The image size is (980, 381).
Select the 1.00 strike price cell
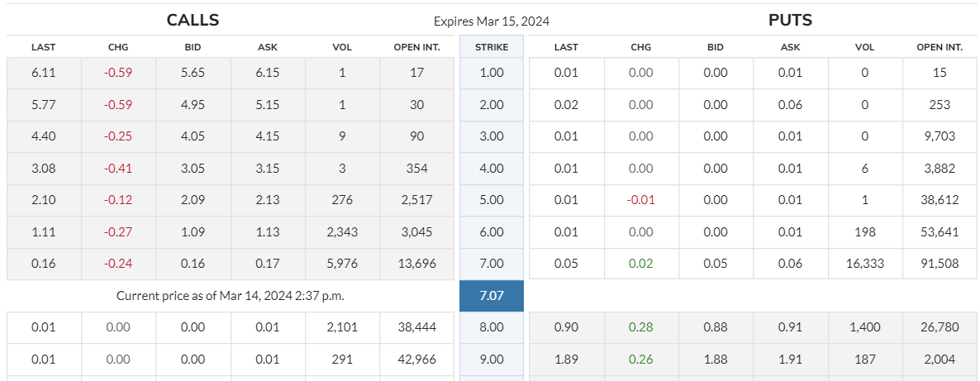coord(492,73)
